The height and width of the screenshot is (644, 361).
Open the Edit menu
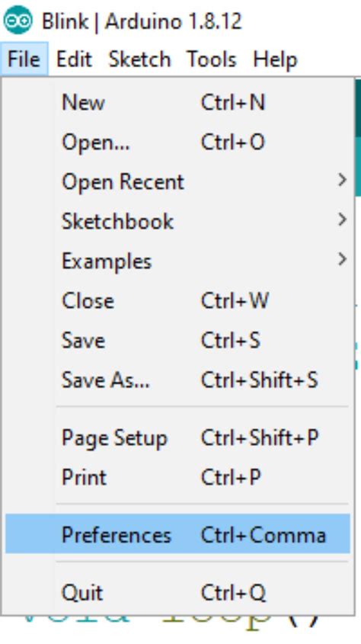click(x=74, y=59)
